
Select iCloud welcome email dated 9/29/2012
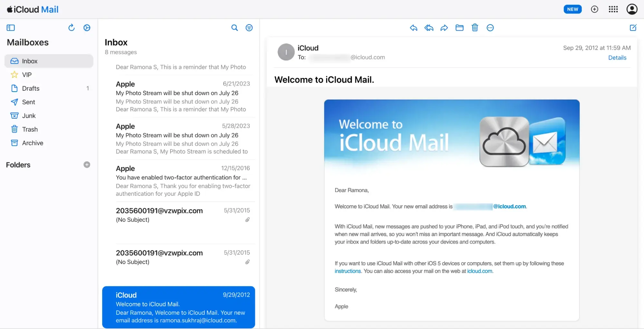tap(179, 307)
